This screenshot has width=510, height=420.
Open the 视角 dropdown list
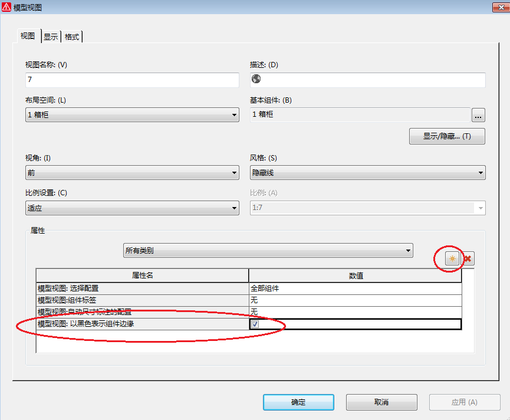[234, 173]
